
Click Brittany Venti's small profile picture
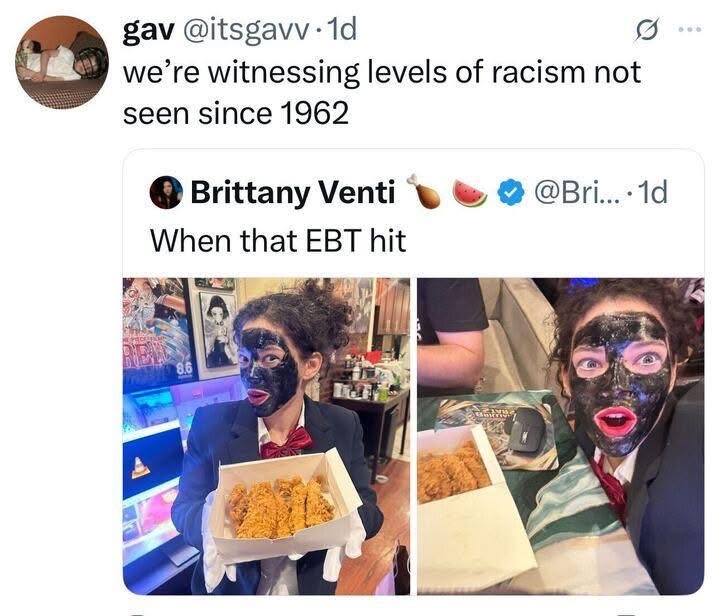coord(166,193)
